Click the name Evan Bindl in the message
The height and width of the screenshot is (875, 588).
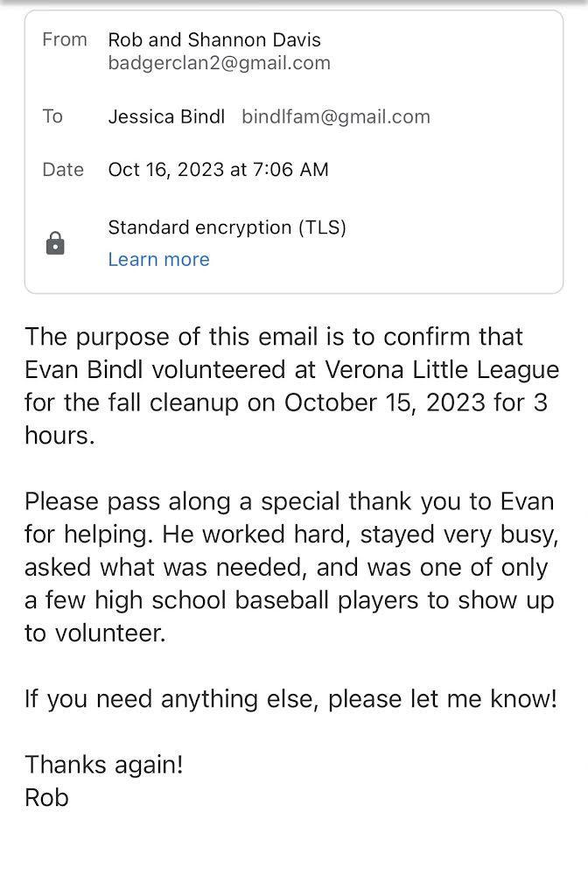tap(85, 370)
